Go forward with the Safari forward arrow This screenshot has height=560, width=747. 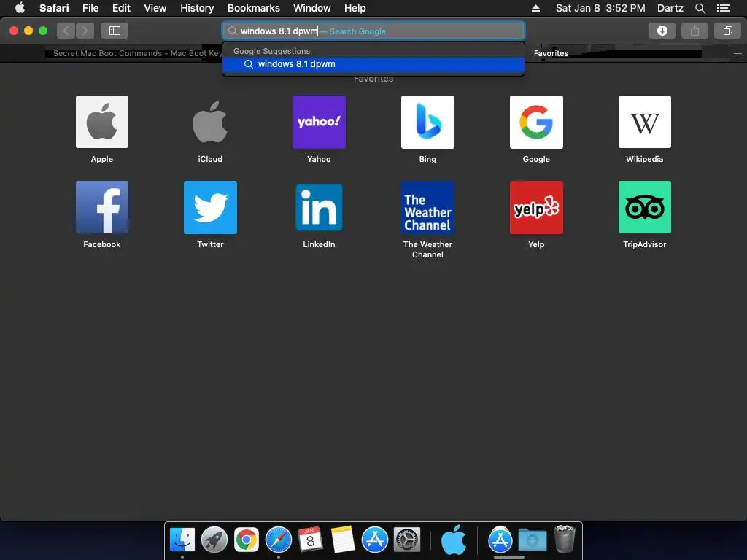click(85, 31)
